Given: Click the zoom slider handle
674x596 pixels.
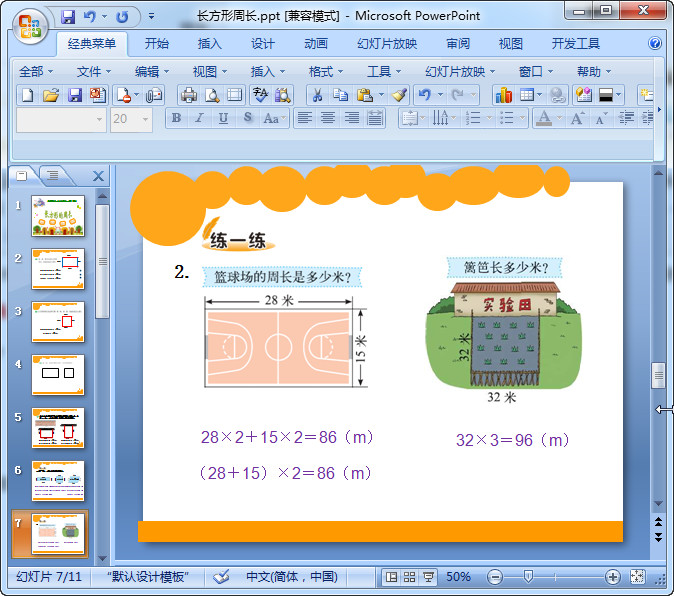Looking at the screenshot, I should coord(528,576).
